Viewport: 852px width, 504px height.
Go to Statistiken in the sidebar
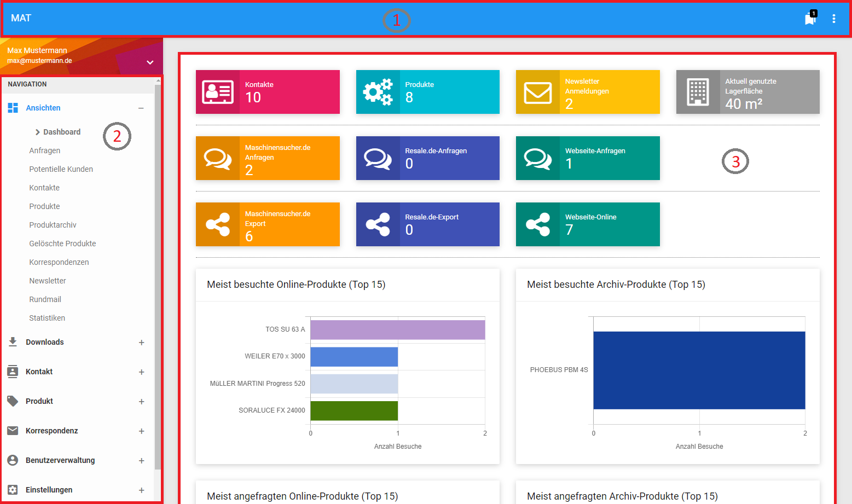47,318
